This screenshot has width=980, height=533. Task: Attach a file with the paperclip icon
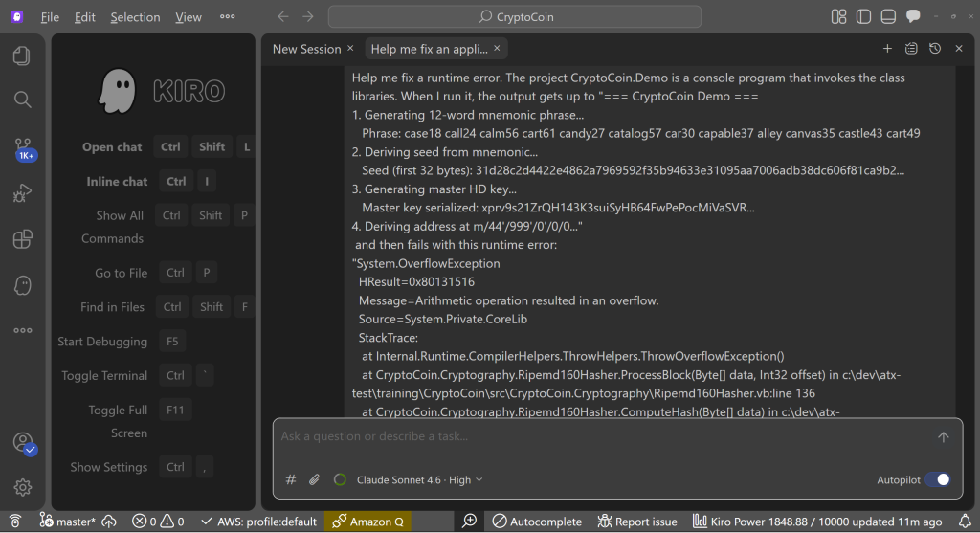[314, 479]
